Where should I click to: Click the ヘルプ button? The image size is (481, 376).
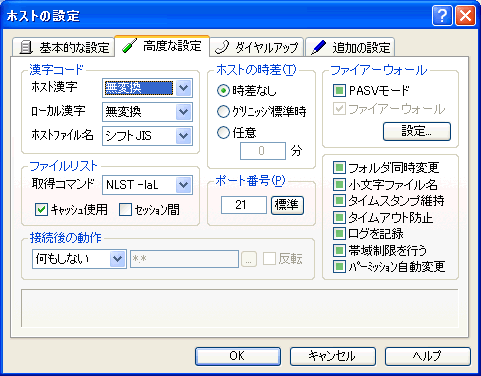(x=428, y=356)
